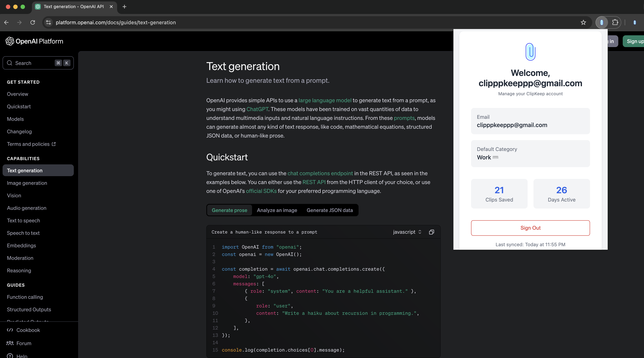Click the OpenAI Platform logo icon
644x358 pixels.
pos(10,41)
